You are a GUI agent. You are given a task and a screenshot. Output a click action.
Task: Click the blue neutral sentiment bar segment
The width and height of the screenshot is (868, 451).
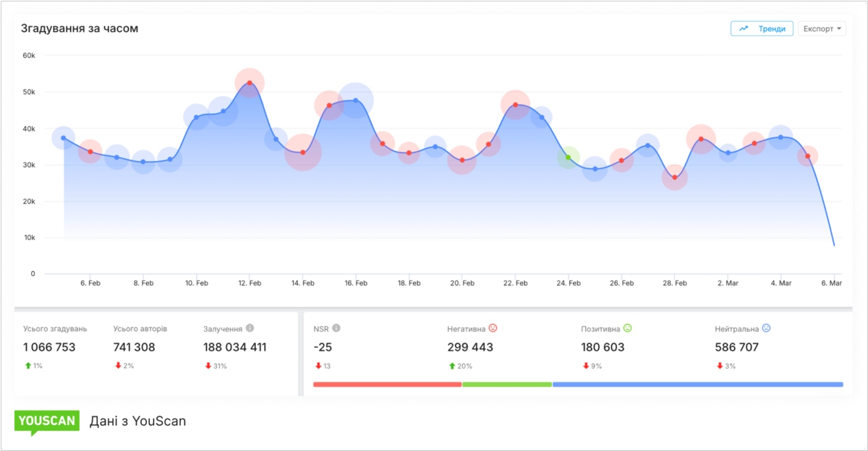point(697,385)
